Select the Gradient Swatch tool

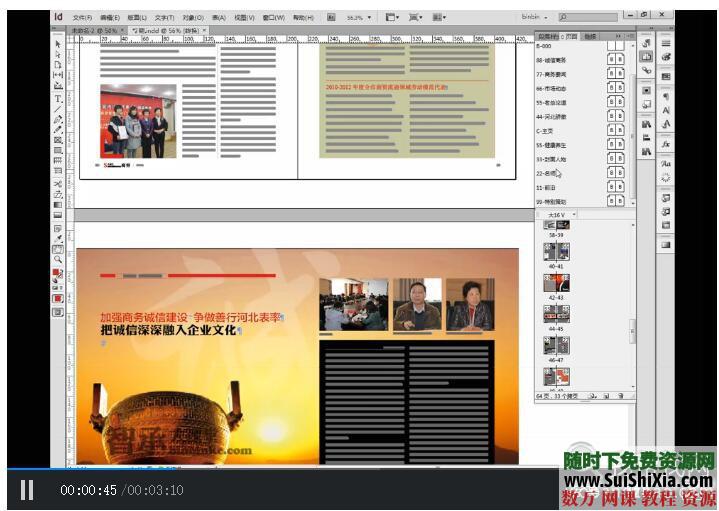[x=58, y=205]
